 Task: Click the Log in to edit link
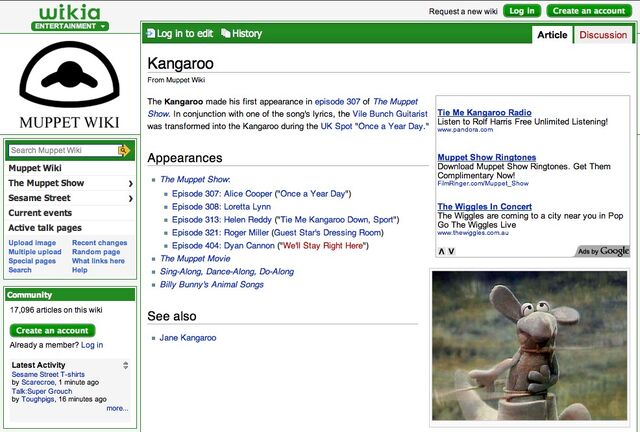[x=185, y=33]
